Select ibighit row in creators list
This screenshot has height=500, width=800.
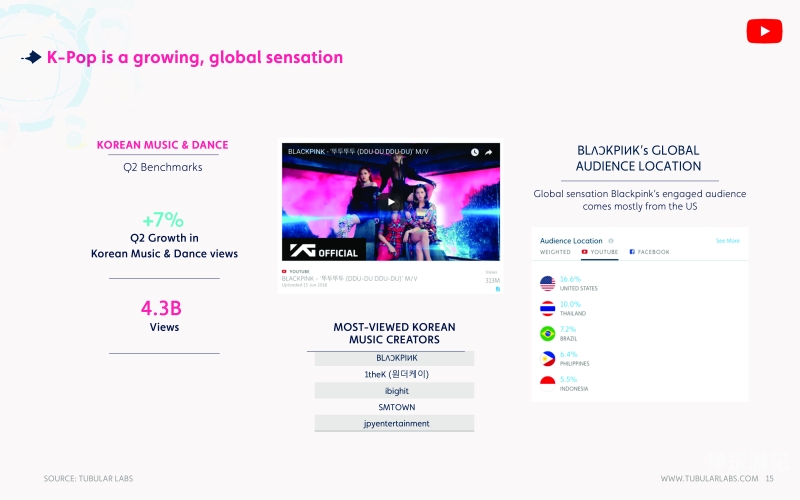394,391
